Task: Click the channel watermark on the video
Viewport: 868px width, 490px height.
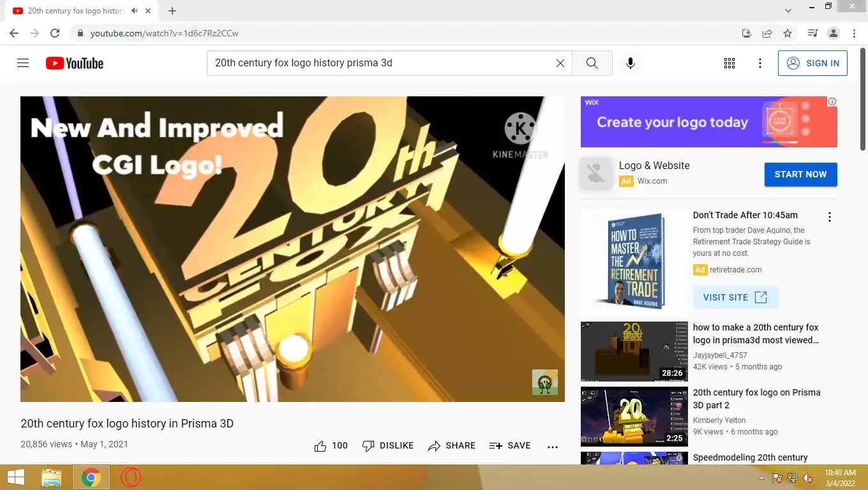Action: pos(545,382)
